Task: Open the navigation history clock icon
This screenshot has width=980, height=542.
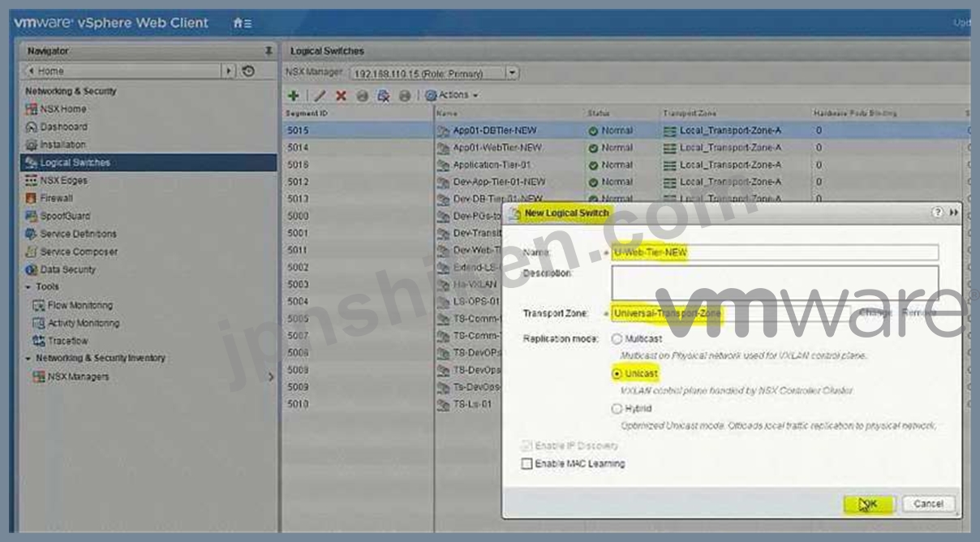Action: click(x=248, y=71)
